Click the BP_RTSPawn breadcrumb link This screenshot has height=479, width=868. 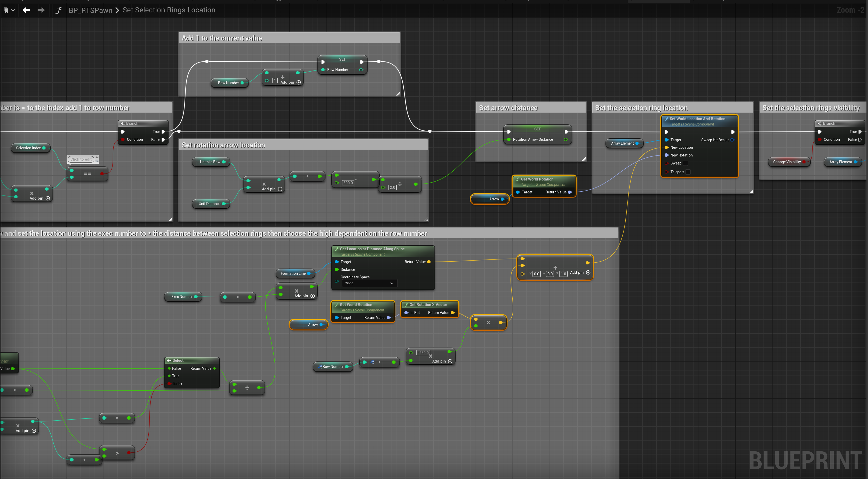click(90, 10)
